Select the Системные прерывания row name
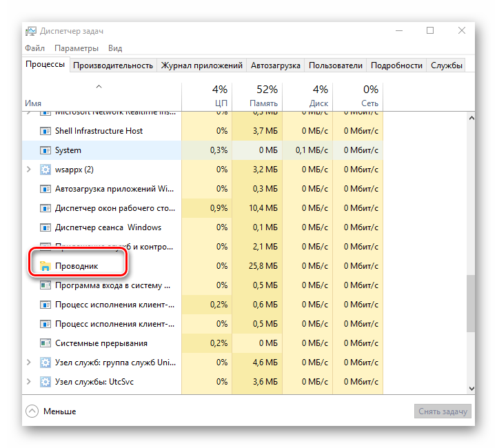The image size is (497, 448). coord(101,343)
